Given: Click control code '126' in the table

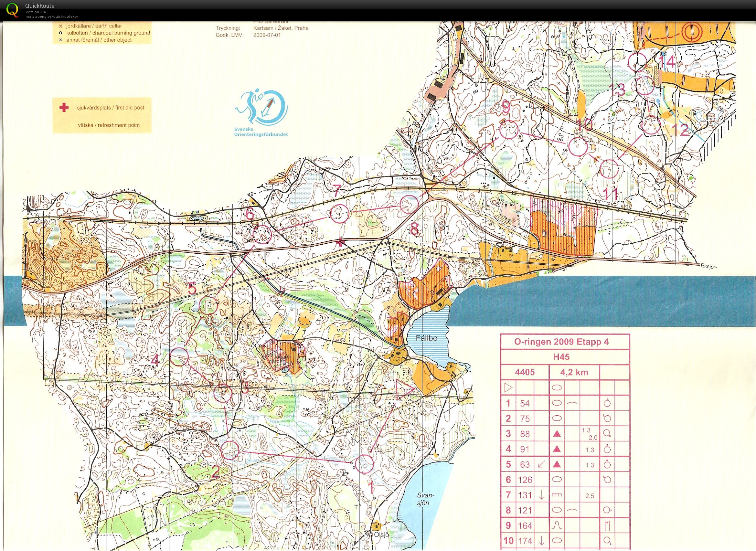Looking at the screenshot, I should (x=525, y=480).
